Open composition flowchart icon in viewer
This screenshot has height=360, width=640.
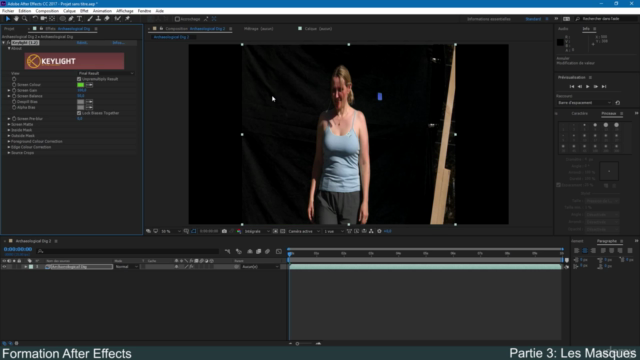371,231
